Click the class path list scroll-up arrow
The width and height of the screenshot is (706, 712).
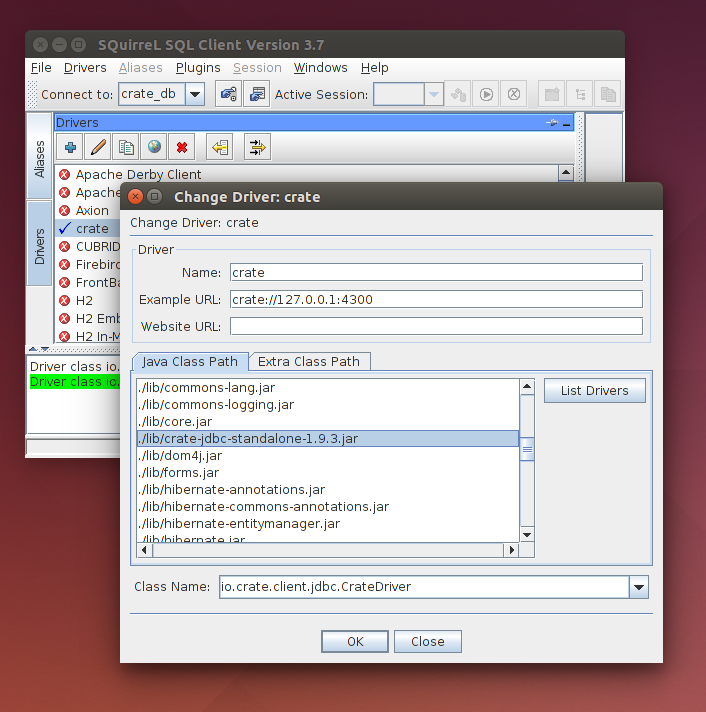click(527, 387)
